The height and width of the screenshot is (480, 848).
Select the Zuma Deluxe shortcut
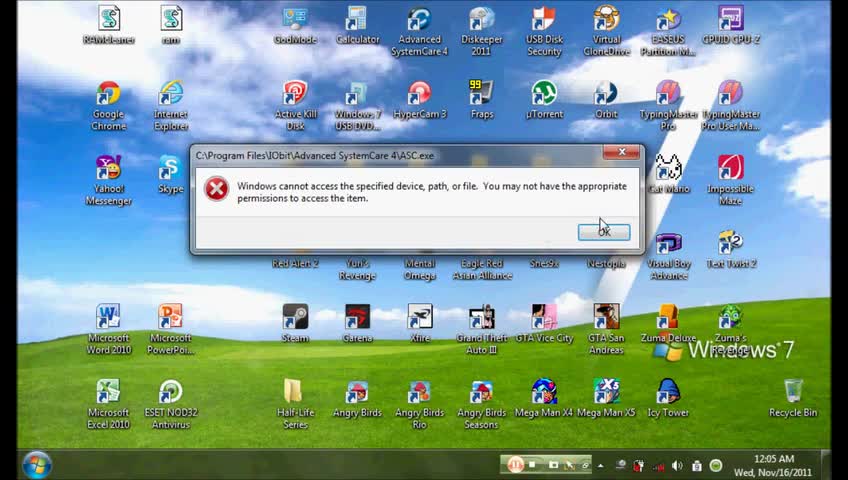point(668,324)
